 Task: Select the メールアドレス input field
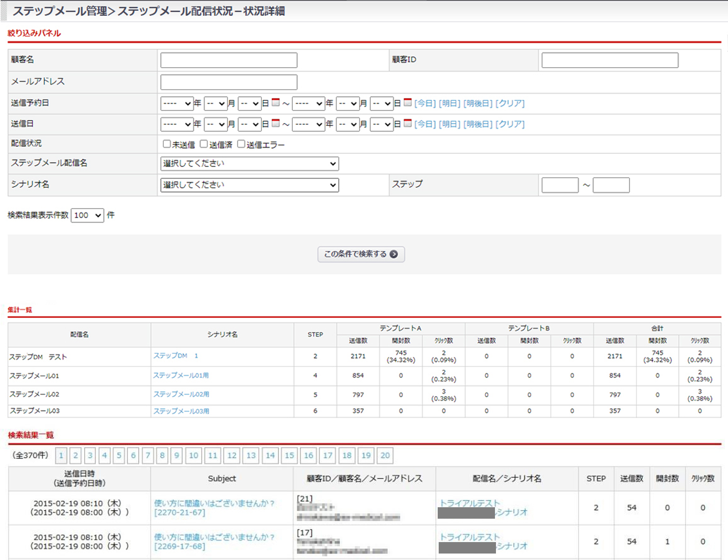[x=229, y=82]
